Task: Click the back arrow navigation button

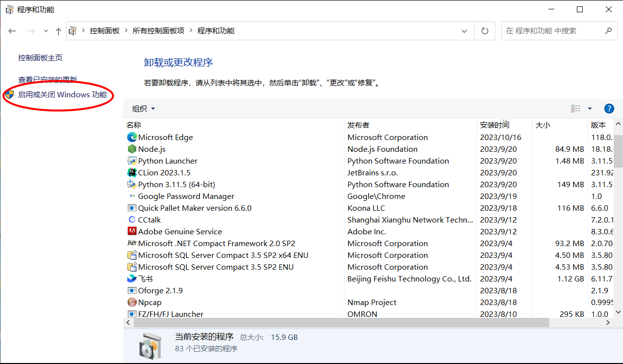Action: [x=12, y=31]
